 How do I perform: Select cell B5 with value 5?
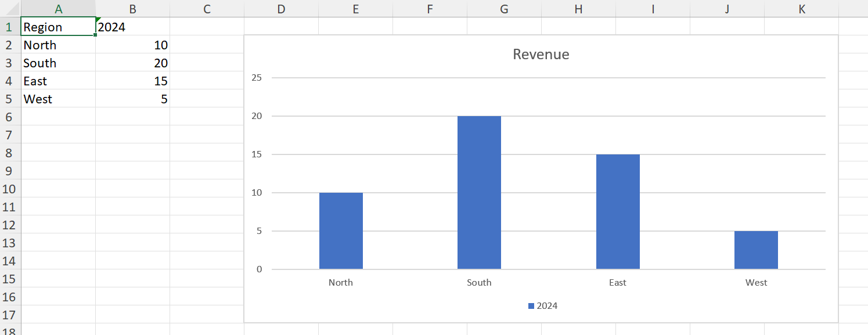pos(133,99)
